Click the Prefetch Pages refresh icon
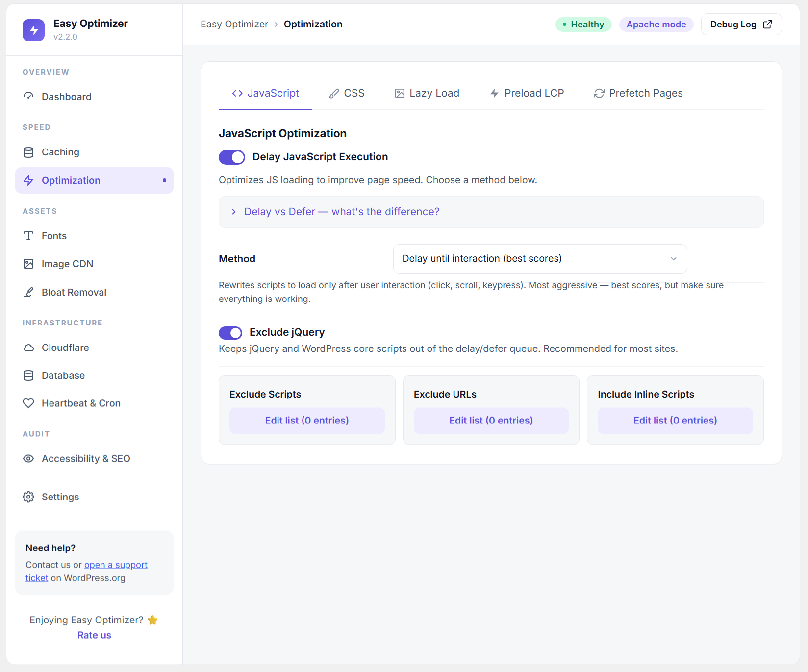The height and width of the screenshot is (672, 808). (x=599, y=93)
